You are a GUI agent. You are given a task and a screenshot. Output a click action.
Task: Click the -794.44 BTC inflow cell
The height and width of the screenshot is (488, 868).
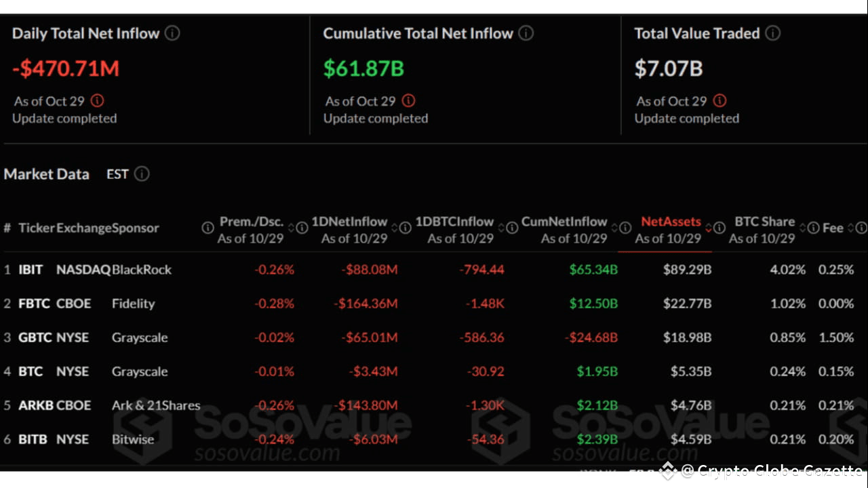(481, 270)
